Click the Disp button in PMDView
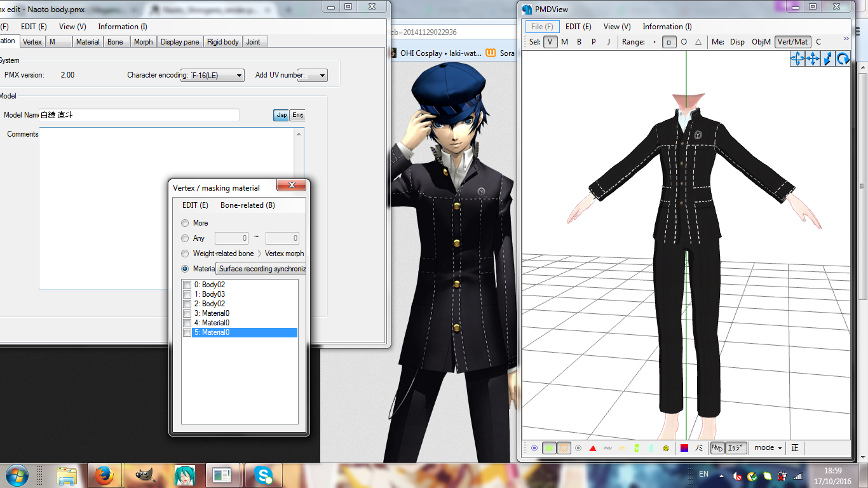This screenshot has width=868, height=488. click(737, 42)
